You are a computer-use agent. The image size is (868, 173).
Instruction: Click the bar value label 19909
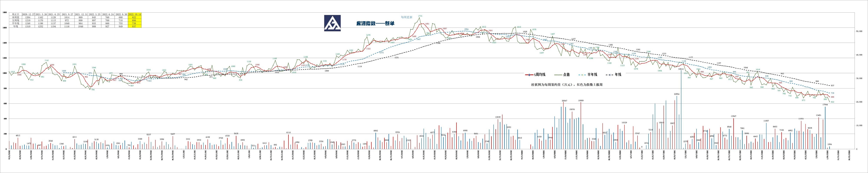click(x=581, y=101)
